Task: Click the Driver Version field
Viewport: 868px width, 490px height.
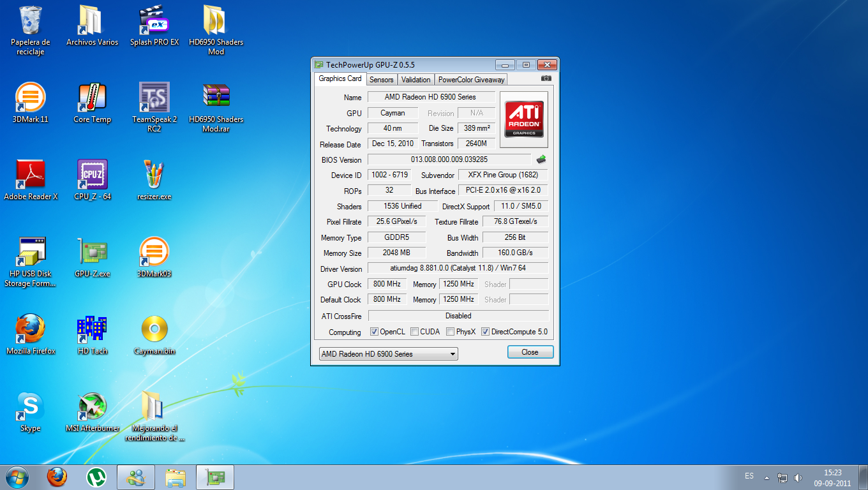Action: coord(458,269)
